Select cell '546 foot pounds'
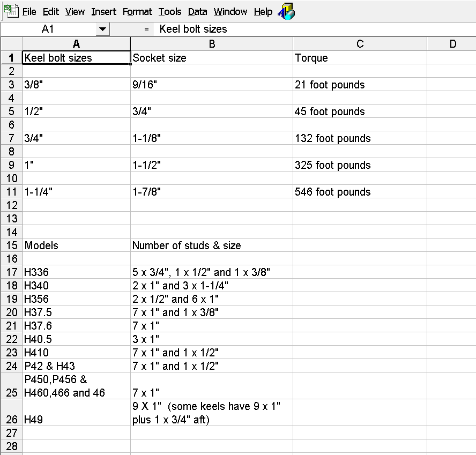 [360, 191]
